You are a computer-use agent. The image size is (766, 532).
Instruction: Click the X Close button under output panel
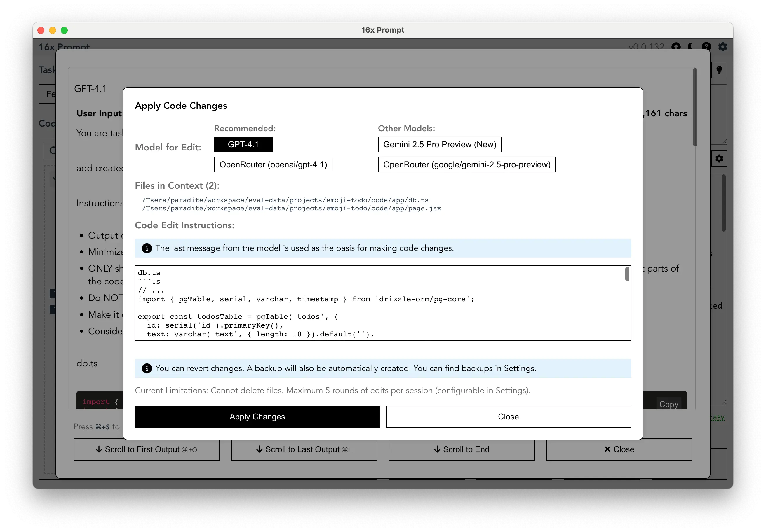pyautogui.click(x=619, y=449)
